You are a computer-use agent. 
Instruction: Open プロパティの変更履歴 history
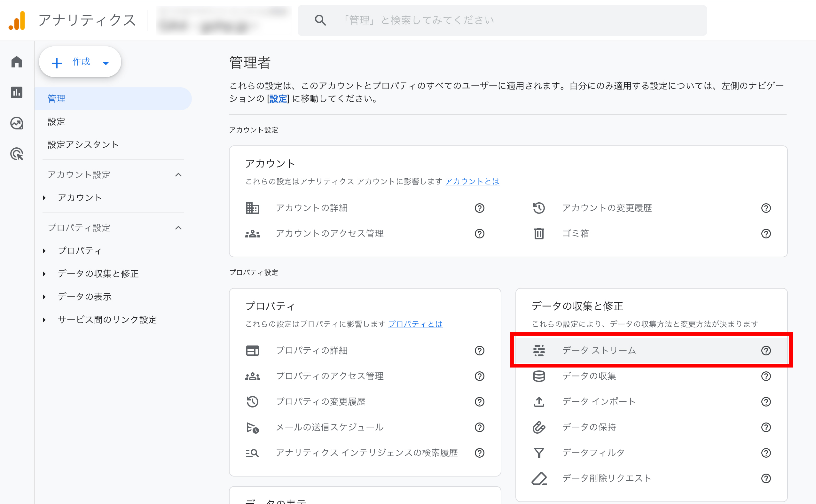[321, 402]
